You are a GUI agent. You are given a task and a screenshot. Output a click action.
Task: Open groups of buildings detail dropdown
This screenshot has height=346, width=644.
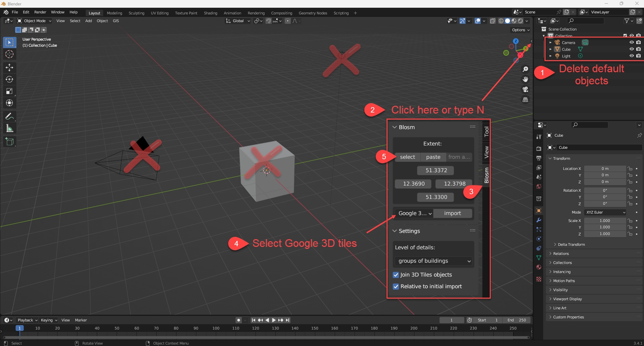(434, 261)
